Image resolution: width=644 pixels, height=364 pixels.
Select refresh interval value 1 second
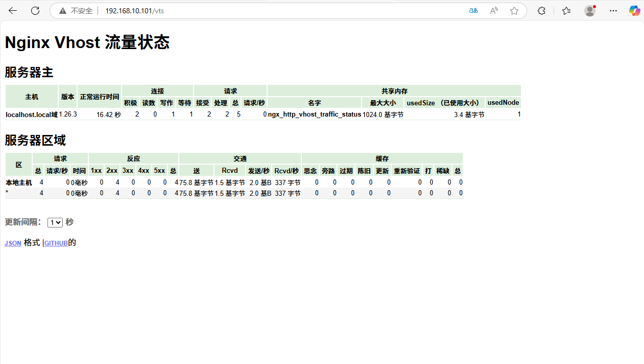pyautogui.click(x=55, y=222)
